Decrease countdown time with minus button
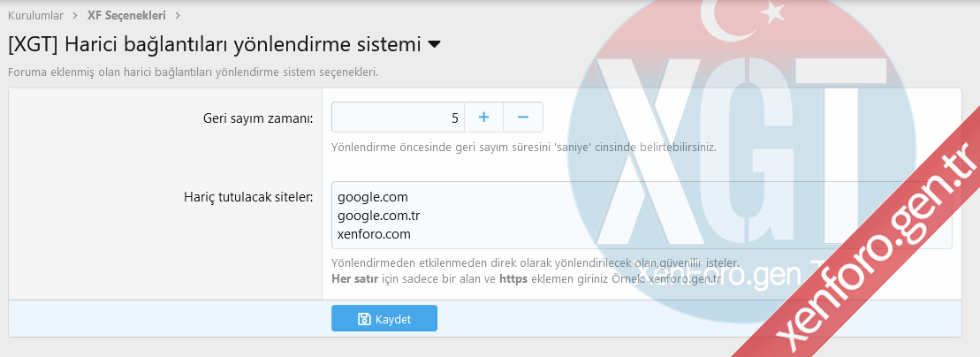The height and width of the screenshot is (357, 980). pyautogui.click(x=523, y=117)
